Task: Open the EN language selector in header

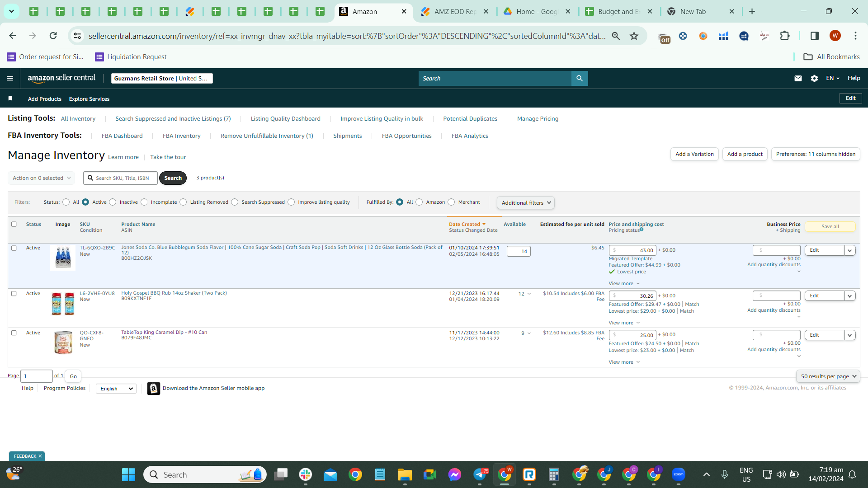Action: pos(833,78)
